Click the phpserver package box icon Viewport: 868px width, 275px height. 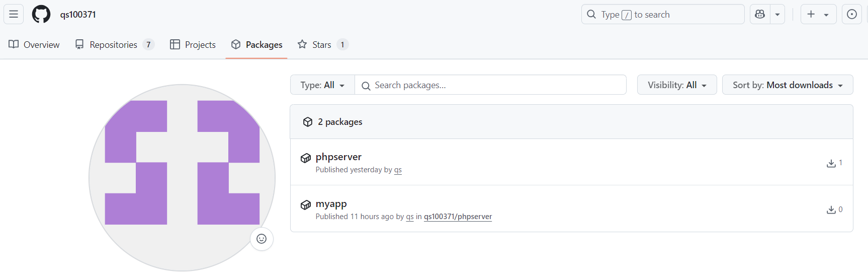(x=306, y=158)
